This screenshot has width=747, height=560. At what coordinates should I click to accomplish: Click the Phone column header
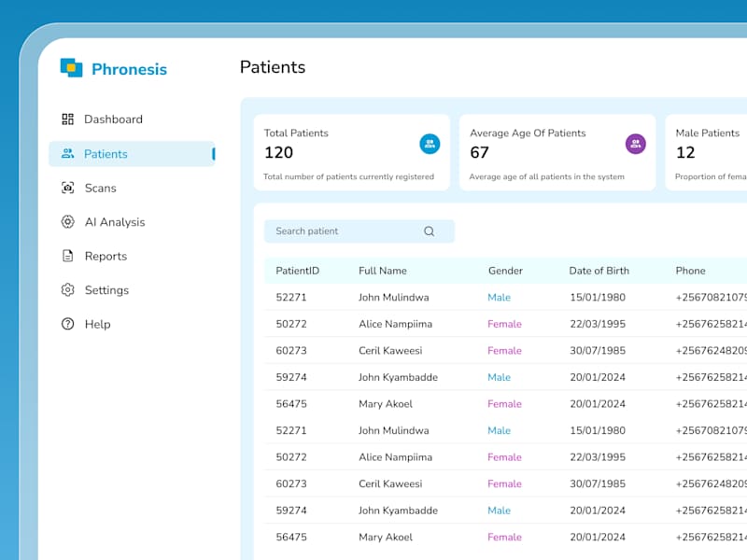pos(690,271)
